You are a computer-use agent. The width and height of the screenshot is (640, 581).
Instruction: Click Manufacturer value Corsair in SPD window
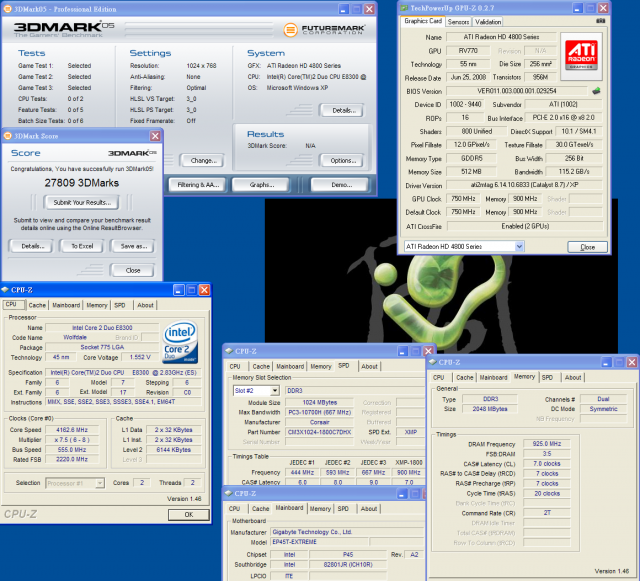pyautogui.click(x=319, y=422)
